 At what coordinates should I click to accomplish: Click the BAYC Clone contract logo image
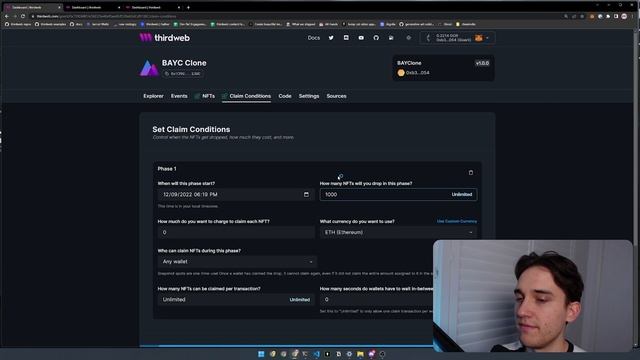pos(149,68)
